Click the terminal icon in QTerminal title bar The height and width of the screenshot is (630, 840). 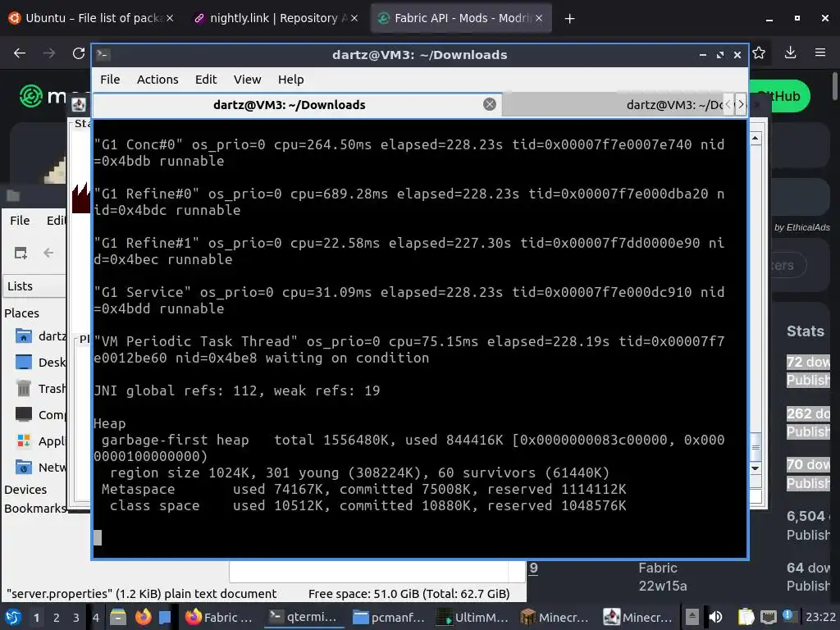click(x=103, y=55)
